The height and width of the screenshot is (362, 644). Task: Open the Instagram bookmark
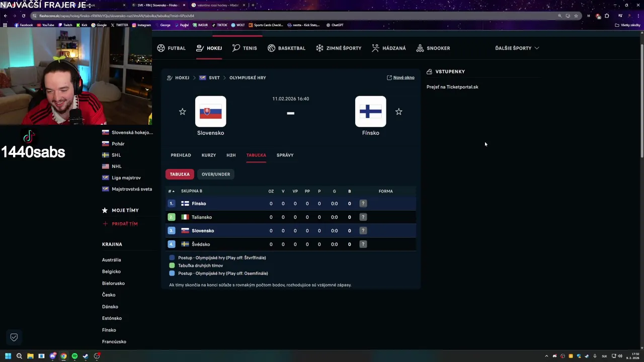141,25
